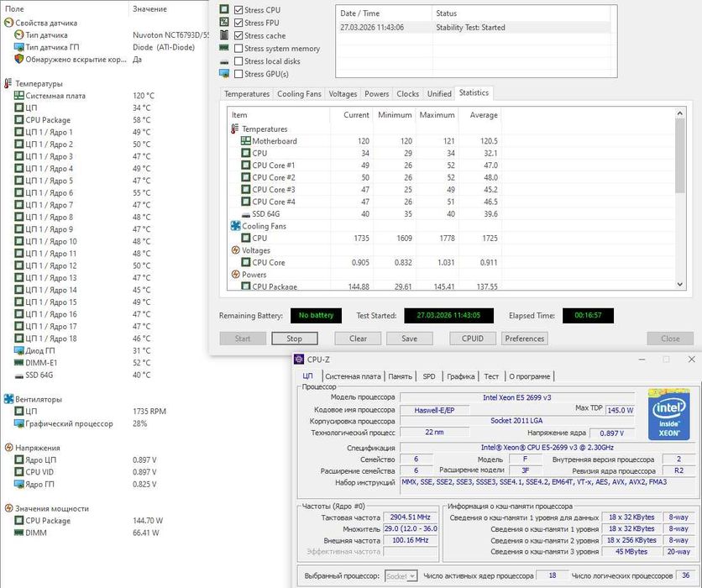Switch to the Unified tab
The width and height of the screenshot is (702, 588).
439,93
